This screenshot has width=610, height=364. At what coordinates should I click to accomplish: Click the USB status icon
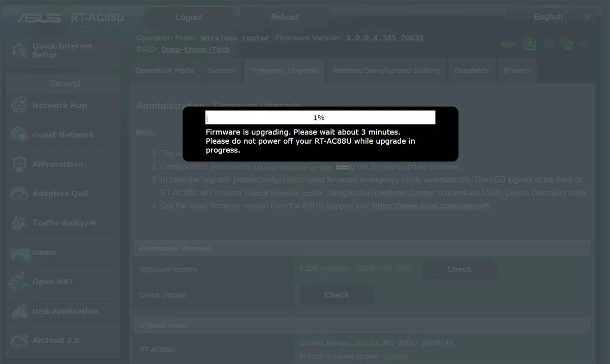[585, 44]
